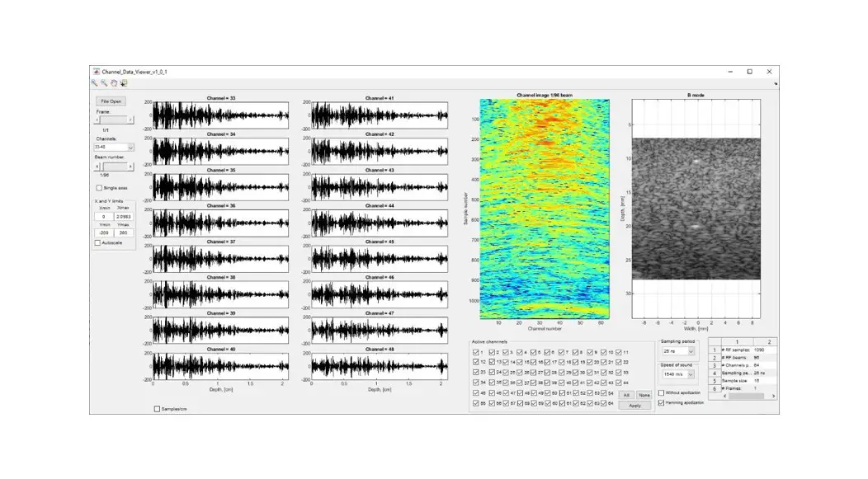Click the None channels button

644,395
